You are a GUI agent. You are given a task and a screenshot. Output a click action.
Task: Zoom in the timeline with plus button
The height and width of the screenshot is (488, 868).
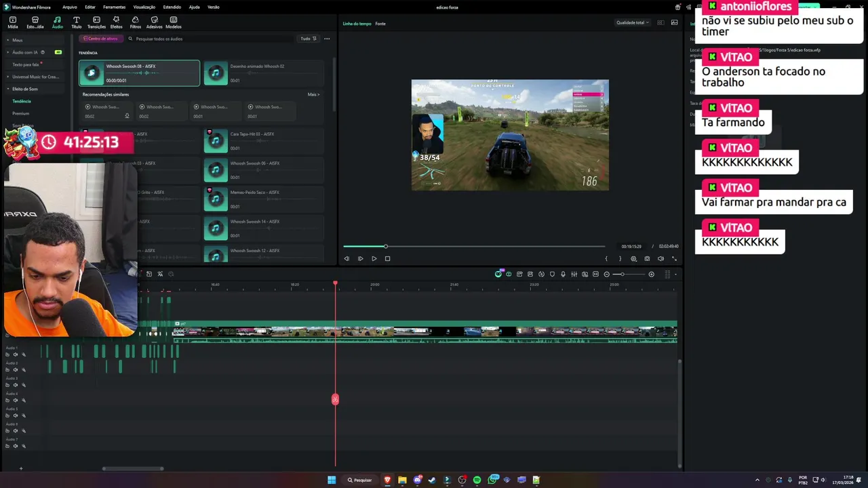pos(651,274)
